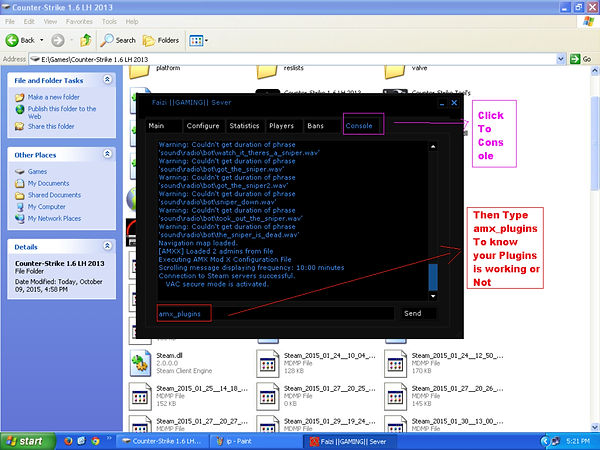This screenshot has height=450, width=600.
Task: Select Steam_2015_01_27__20_27 file icon
Action: (x=140, y=424)
